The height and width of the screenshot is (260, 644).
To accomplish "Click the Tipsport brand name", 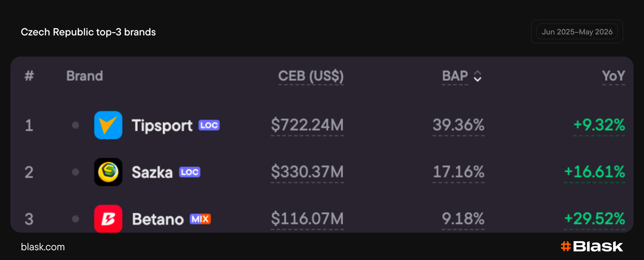I will [x=162, y=126].
